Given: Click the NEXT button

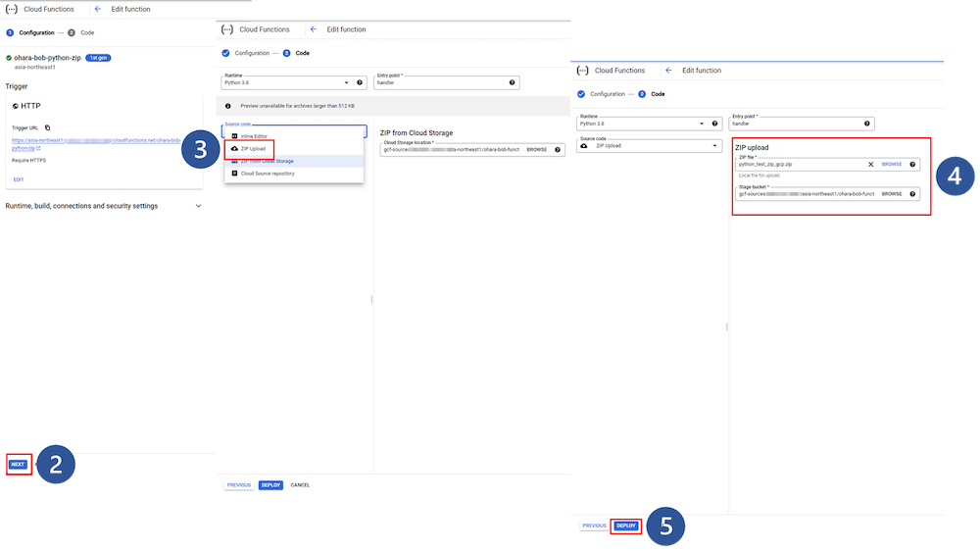Looking at the screenshot, I should point(18,464).
